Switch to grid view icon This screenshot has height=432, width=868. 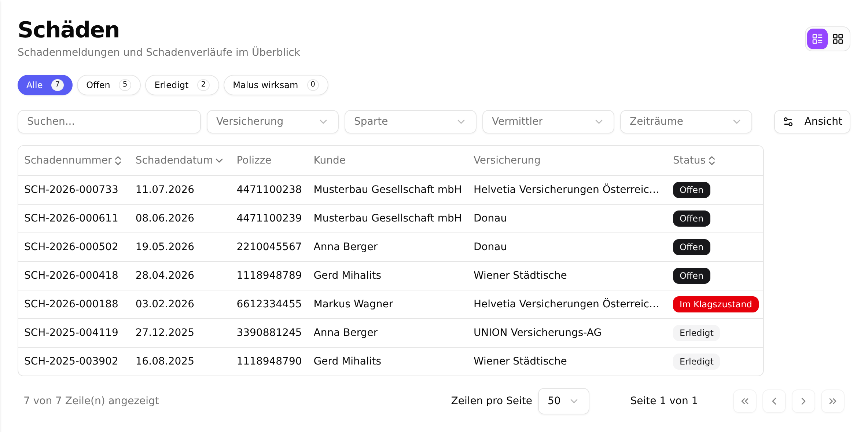[x=838, y=39]
